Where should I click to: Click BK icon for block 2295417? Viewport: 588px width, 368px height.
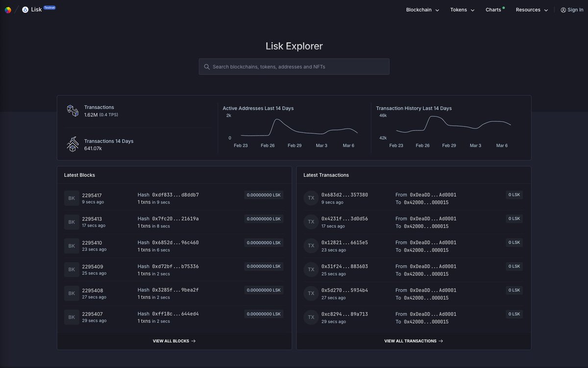tap(72, 198)
